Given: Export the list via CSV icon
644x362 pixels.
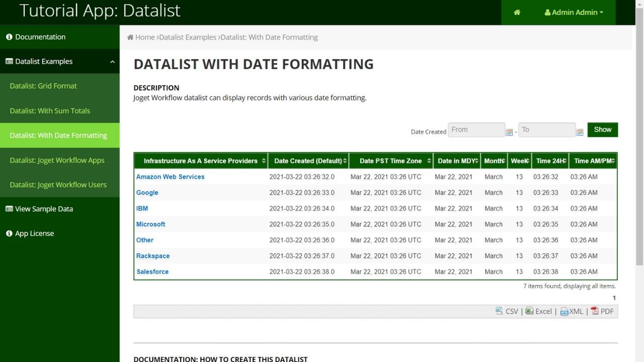Looking at the screenshot, I should [x=499, y=311].
